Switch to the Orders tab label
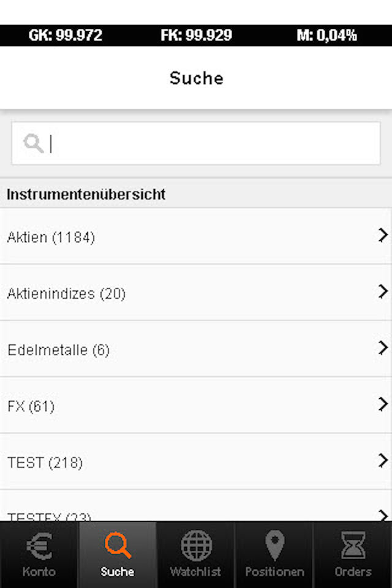392x588 pixels. pyautogui.click(x=353, y=572)
